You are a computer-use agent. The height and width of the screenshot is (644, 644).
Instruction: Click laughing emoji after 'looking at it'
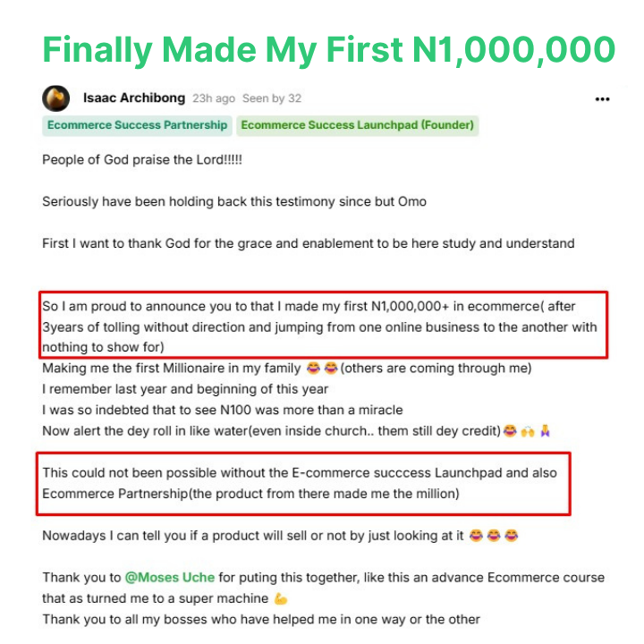pos(476,536)
